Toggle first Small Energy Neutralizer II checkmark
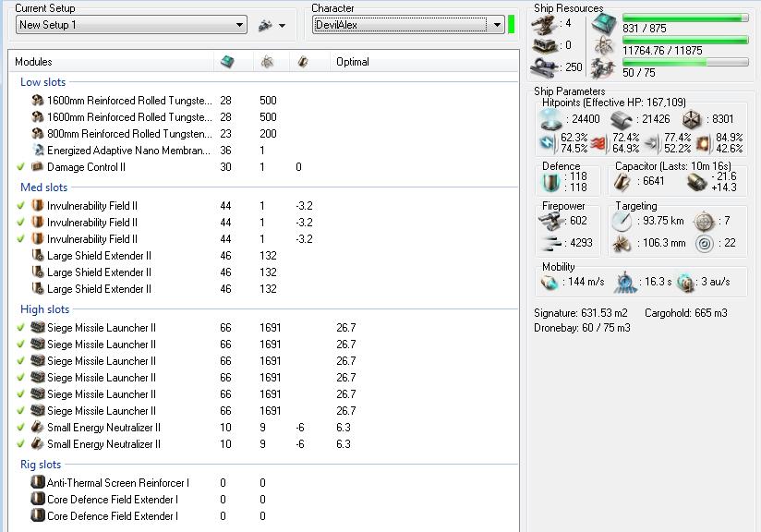 20,427
